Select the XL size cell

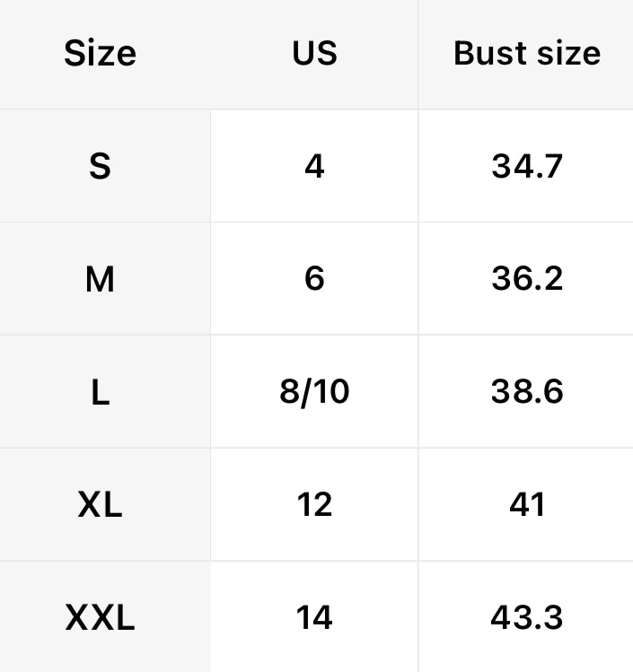[x=100, y=506]
